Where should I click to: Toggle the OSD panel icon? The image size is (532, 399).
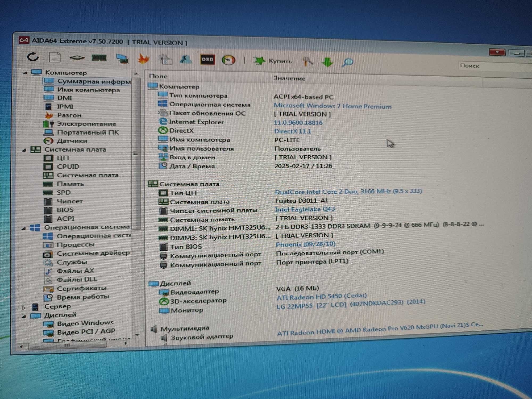point(207,60)
